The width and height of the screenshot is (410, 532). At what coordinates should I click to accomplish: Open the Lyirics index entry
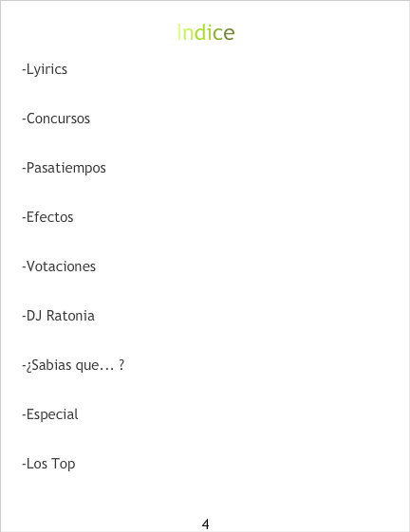pos(45,69)
